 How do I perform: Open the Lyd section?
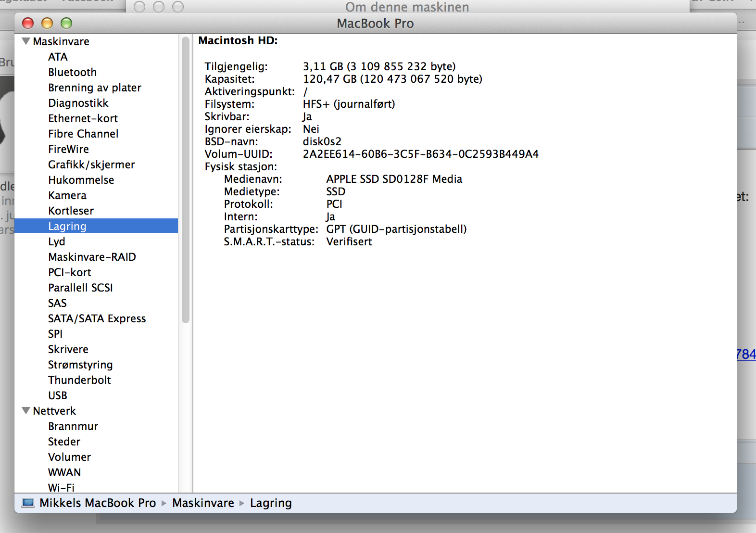pyautogui.click(x=57, y=241)
